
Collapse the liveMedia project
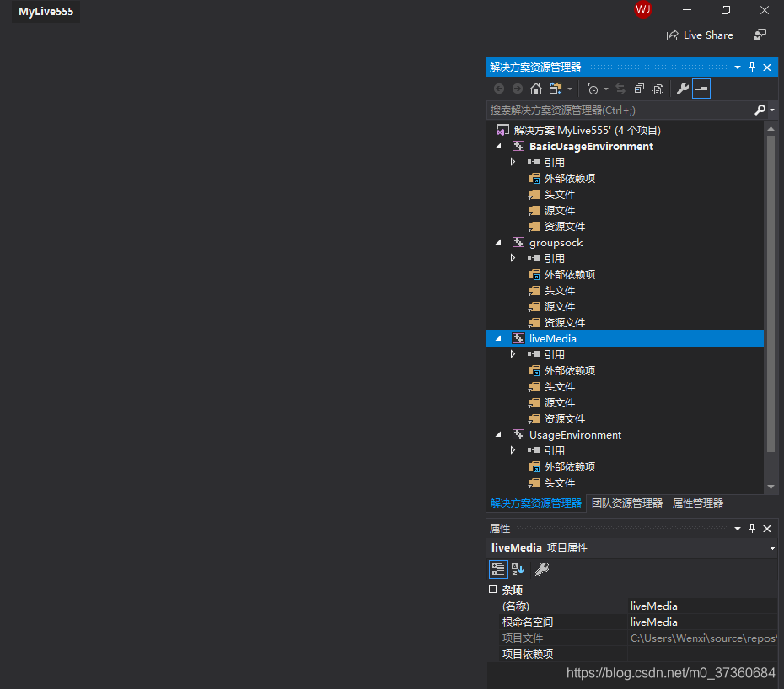[x=498, y=339]
